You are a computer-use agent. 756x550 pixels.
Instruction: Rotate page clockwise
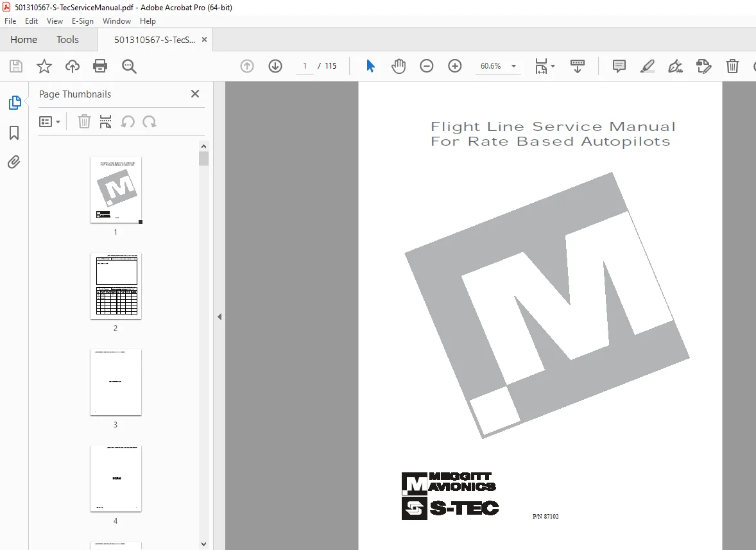point(150,122)
